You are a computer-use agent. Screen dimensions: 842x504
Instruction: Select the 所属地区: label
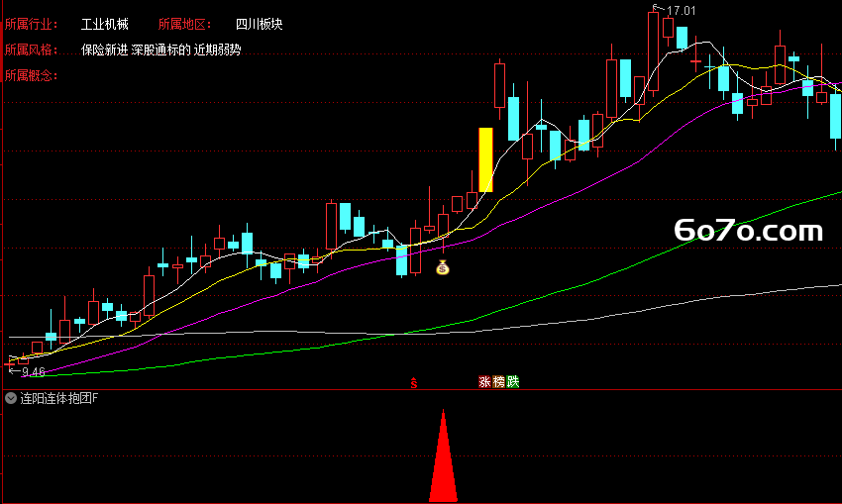pyautogui.click(x=184, y=24)
